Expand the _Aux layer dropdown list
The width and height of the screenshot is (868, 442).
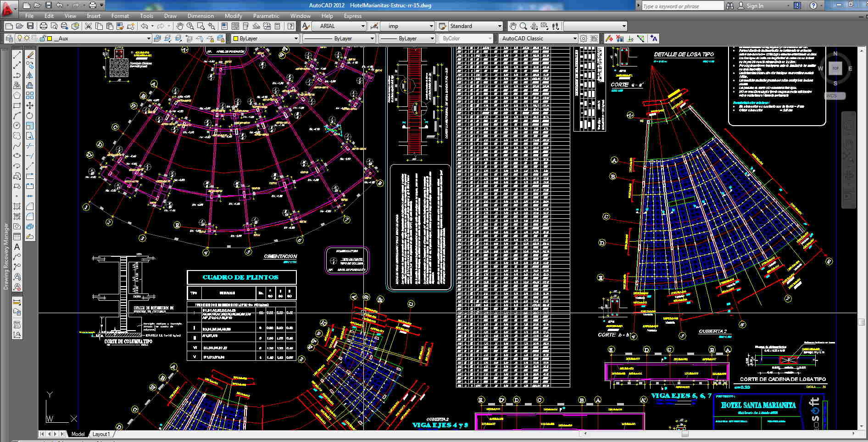point(148,39)
